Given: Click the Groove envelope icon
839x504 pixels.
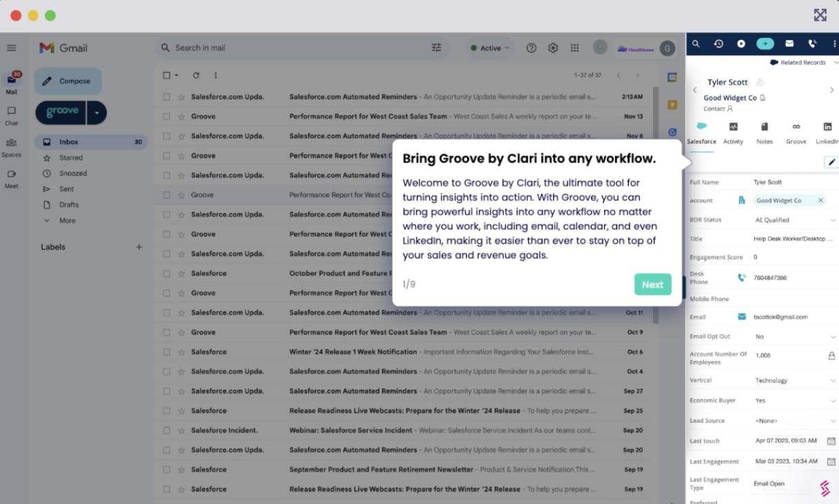Looking at the screenshot, I should 789,43.
